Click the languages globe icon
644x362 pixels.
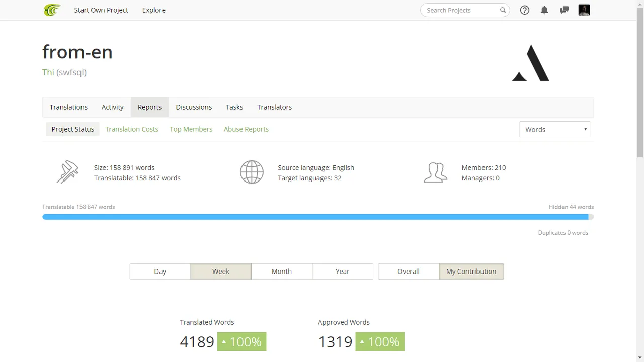tap(252, 172)
